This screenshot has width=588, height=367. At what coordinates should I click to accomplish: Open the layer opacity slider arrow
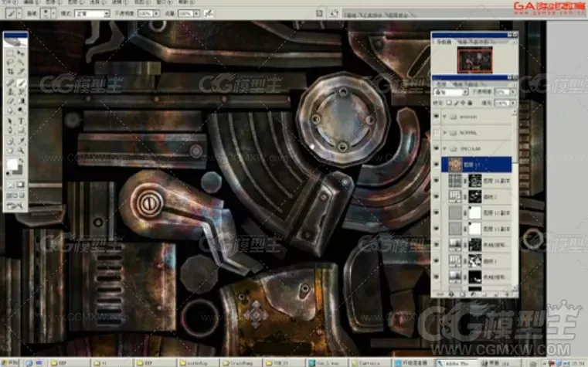click(513, 92)
